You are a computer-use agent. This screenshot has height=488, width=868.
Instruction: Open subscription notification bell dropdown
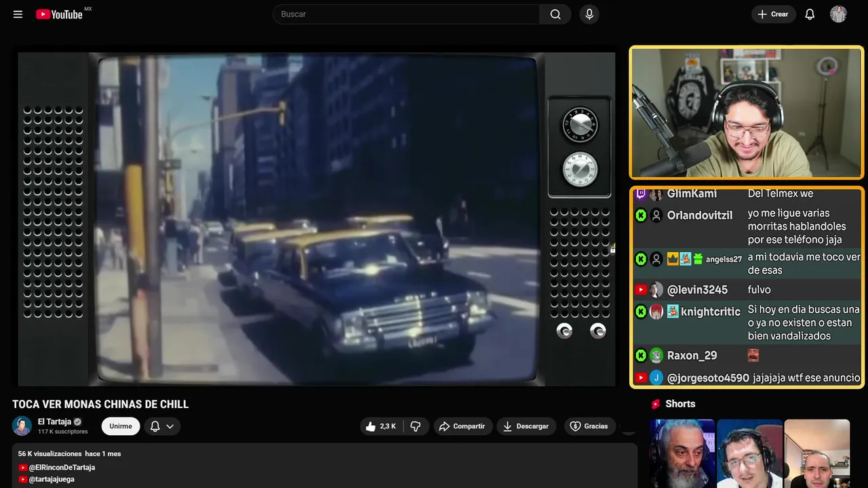point(162,426)
